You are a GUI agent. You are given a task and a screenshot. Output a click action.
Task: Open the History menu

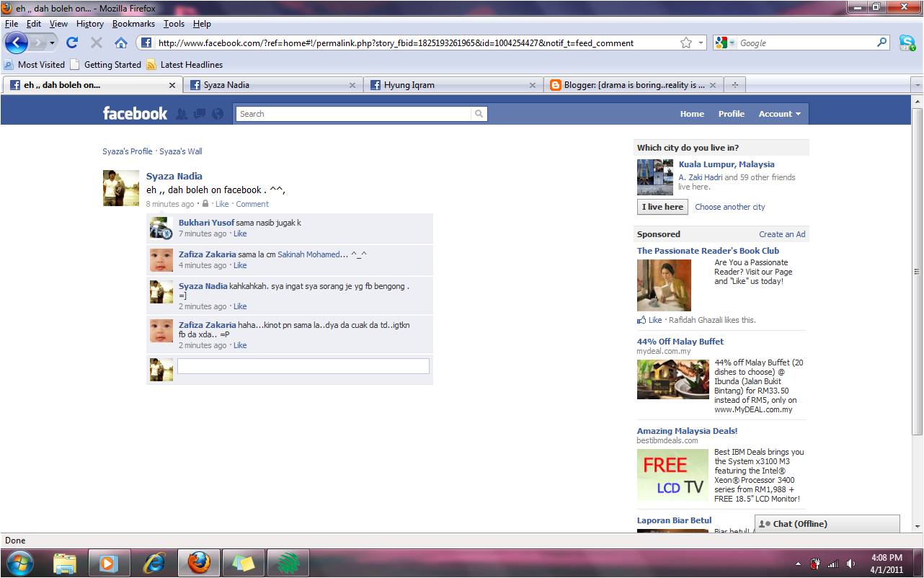click(x=90, y=24)
